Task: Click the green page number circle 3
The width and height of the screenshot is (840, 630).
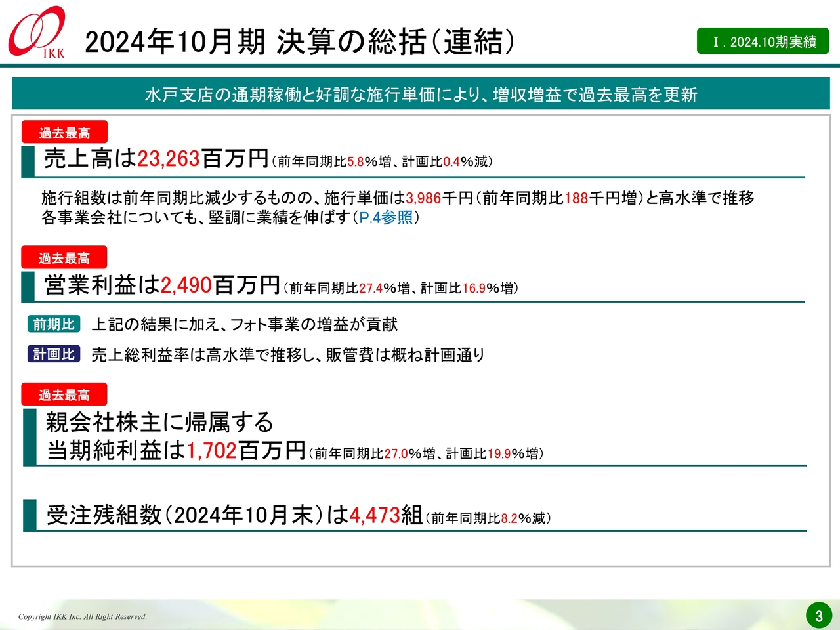Action: pos(818,615)
